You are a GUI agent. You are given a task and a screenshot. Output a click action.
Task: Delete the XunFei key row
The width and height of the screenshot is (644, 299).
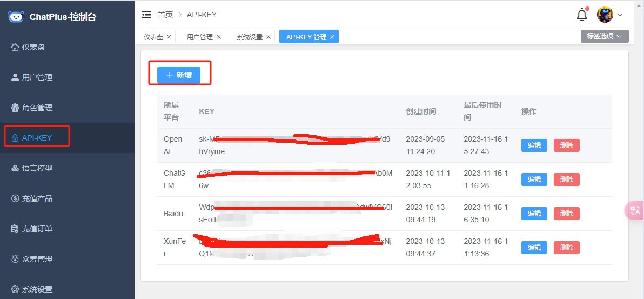(566, 248)
